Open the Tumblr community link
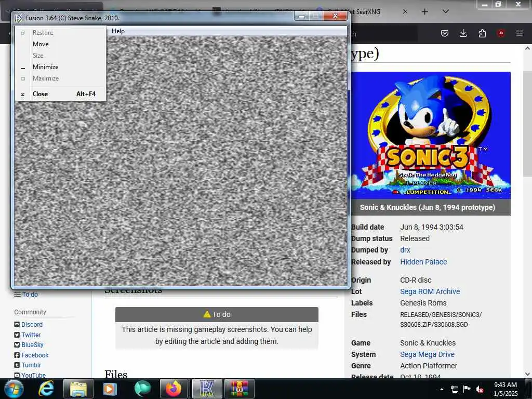532x399 pixels. tap(31, 365)
